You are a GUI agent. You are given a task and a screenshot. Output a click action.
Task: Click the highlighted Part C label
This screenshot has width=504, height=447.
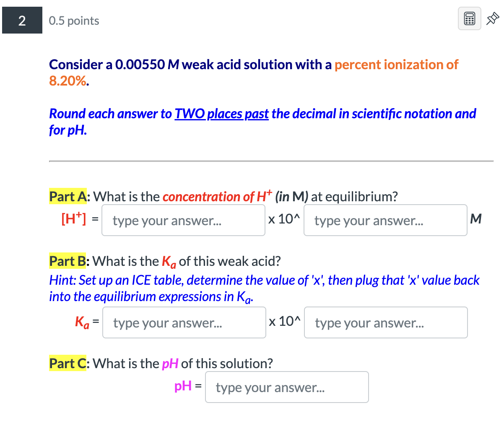pyautogui.click(x=68, y=363)
